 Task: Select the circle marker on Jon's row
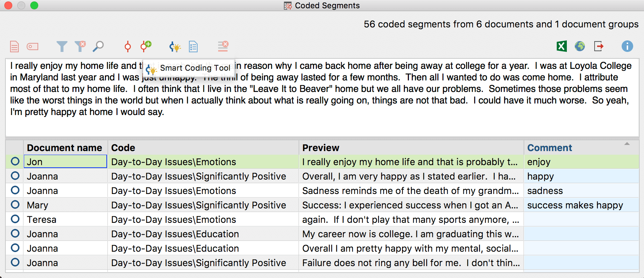[x=15, y=161]
